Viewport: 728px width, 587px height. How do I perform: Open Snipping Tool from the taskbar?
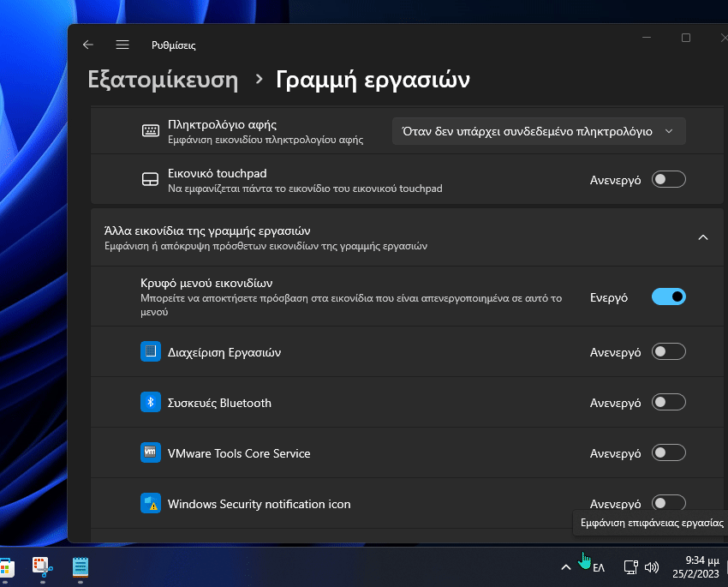point(43,567)
